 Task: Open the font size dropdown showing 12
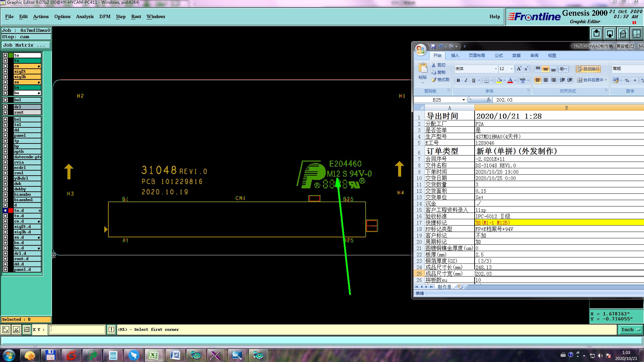tap(512, 69)
